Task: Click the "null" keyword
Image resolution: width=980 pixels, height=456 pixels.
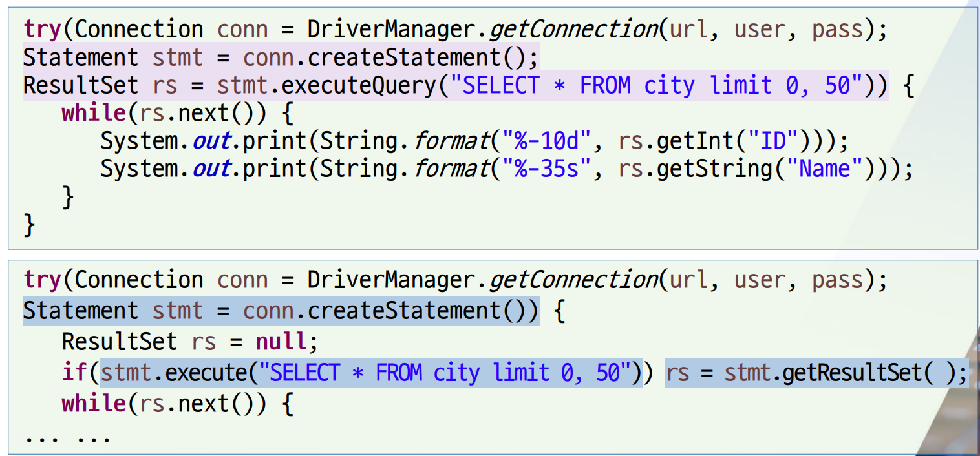Action: (x=281, y=341)
